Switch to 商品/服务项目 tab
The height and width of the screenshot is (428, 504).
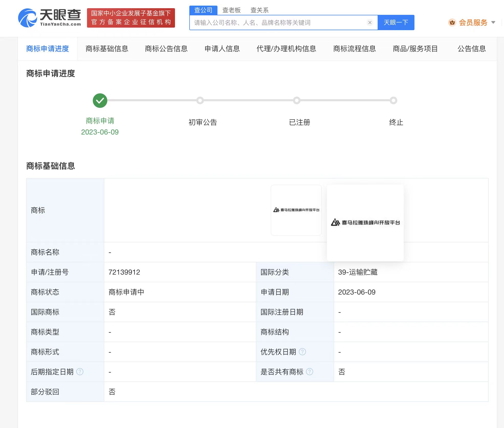point(415,49)
